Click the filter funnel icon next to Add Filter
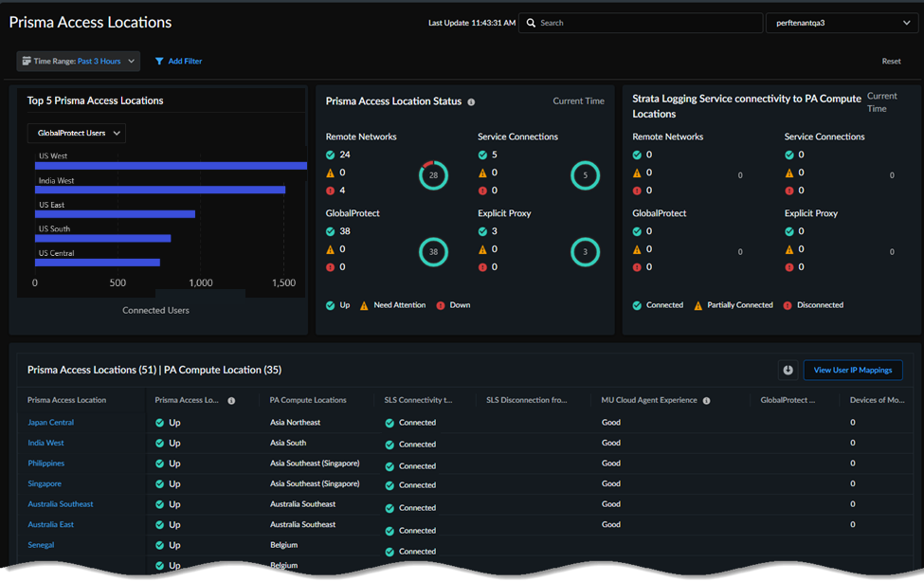The height and width of the screenshot is (582, 924). 159,61
